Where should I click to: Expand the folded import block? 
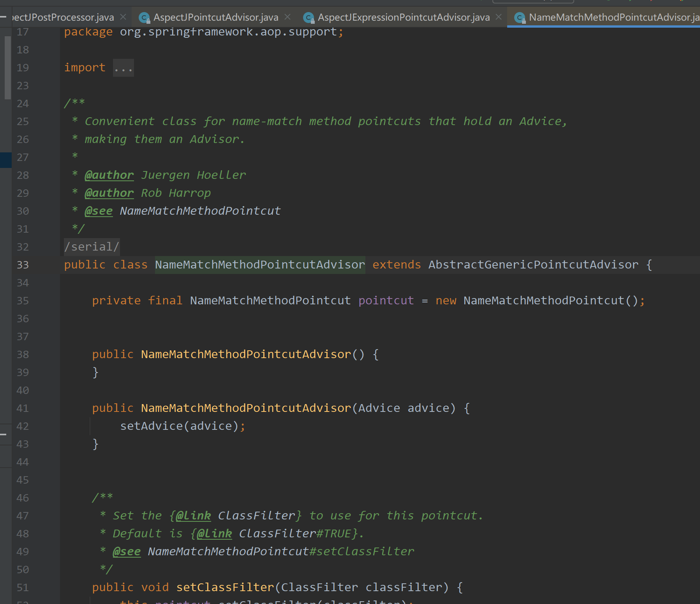coord(123,68)
